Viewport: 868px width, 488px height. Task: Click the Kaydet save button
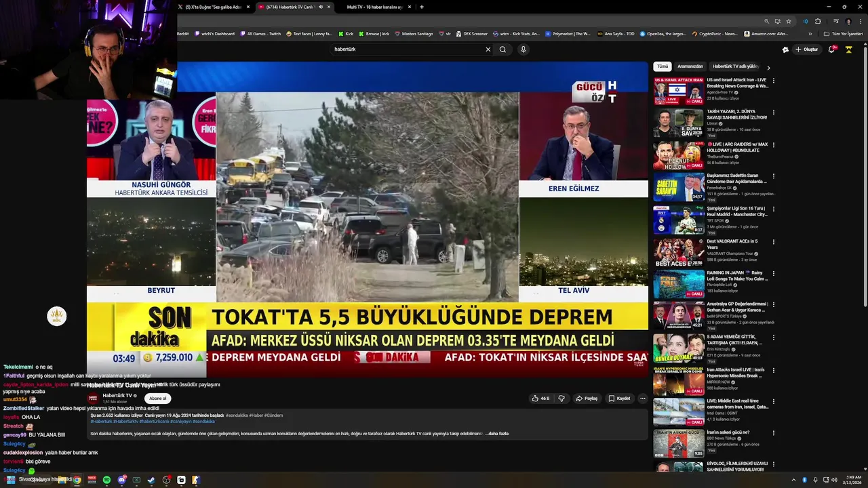pyautogui.click(x=619, y=399)
